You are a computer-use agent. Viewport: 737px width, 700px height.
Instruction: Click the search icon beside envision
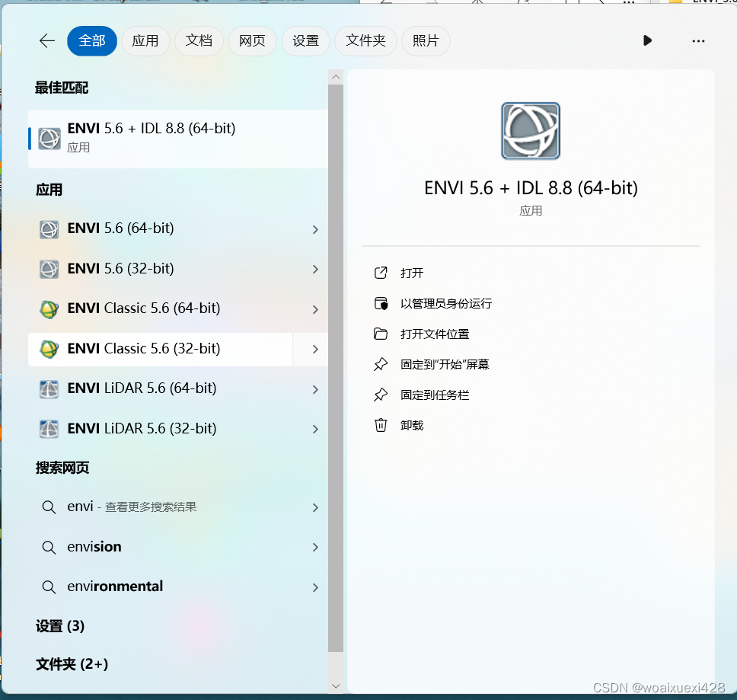[x=49, y=547]
